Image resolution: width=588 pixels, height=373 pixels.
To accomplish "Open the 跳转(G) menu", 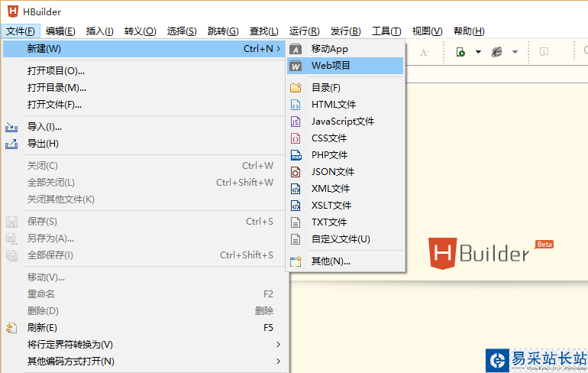I will pyautogui.click(x=223, y=31).
